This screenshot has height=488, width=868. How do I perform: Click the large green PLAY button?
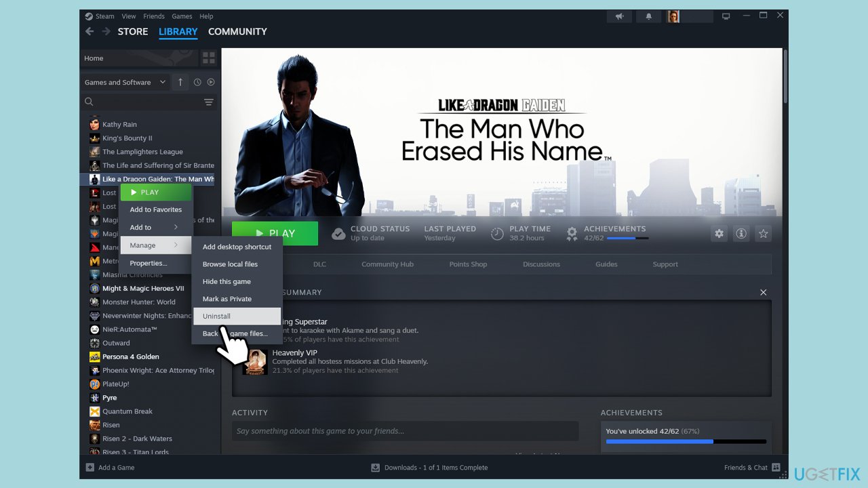(x=275, y=233)
